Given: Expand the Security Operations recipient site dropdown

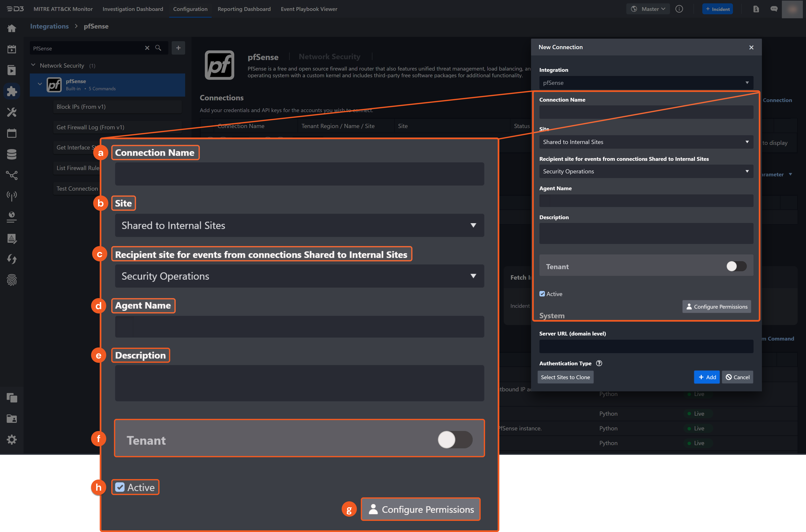Looking at the screenshot, I should pos(646,171).
